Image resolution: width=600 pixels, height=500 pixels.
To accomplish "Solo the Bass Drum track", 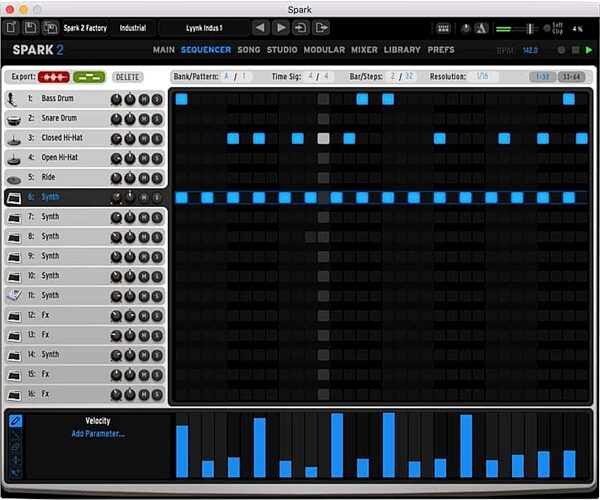I will pos(157,99).
